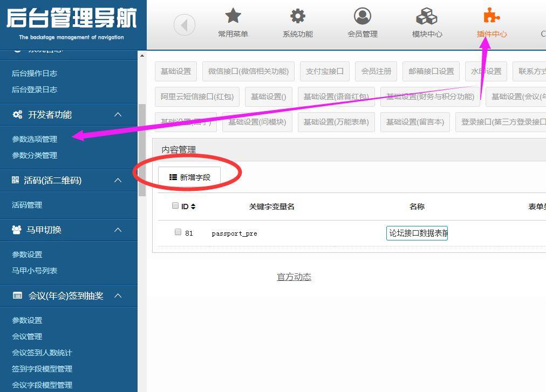Collapse the 活码(活二维码) section chevron
Viewport: 546px width, 392px height.
[x=118, y=180]
